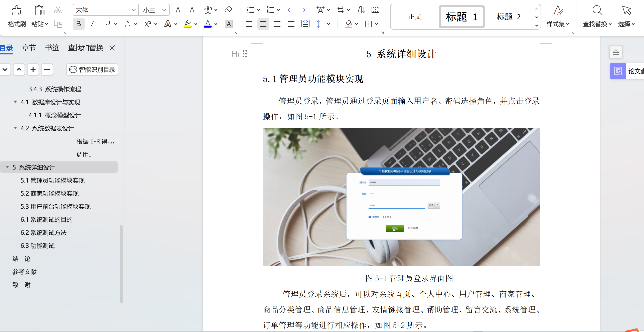Image resolution: width=644 pixels, height=332 pixels.
Task: Click the sort (A-Z) icon
Action: click(361, 10)
